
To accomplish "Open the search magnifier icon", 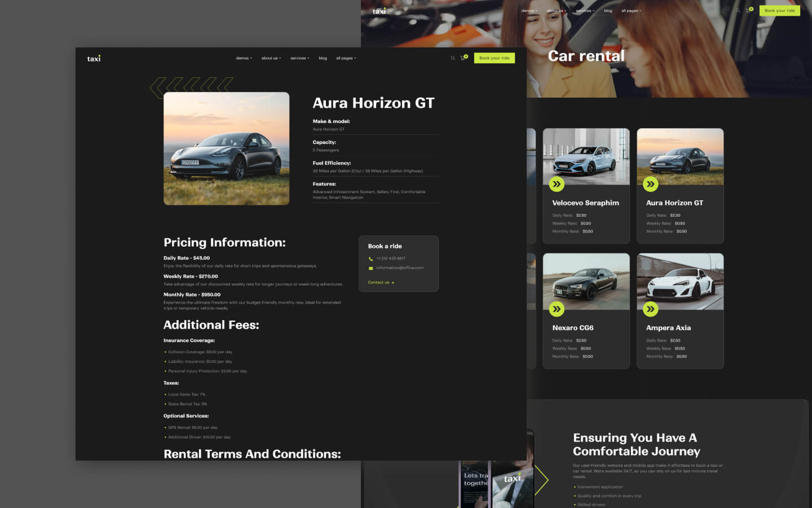I will (452, 58).
